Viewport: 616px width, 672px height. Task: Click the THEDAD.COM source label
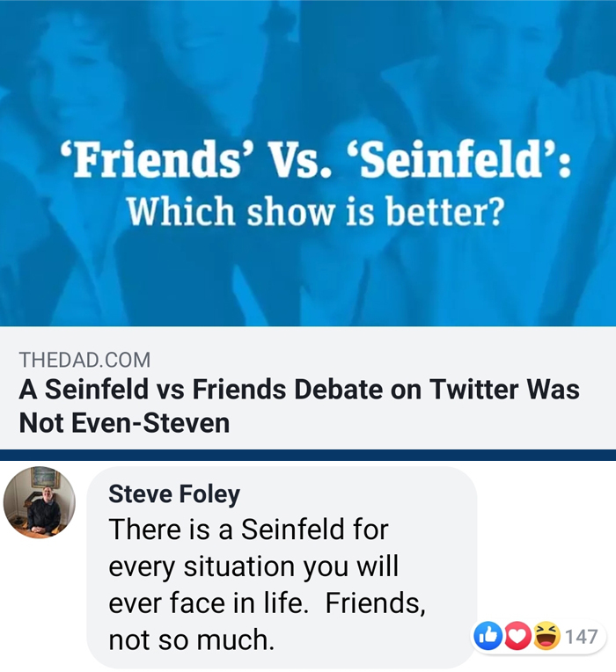[84, 360]
